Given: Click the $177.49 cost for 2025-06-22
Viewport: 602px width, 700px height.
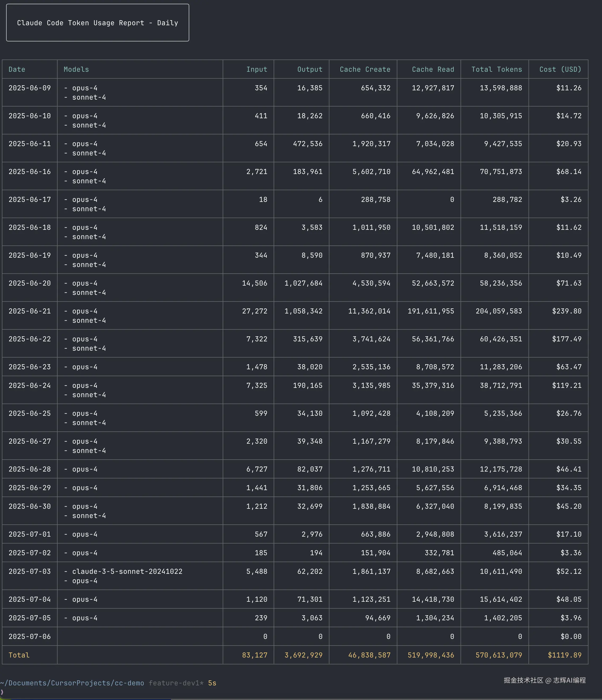Looking at the screenshot, I should [x=566, y=339].
